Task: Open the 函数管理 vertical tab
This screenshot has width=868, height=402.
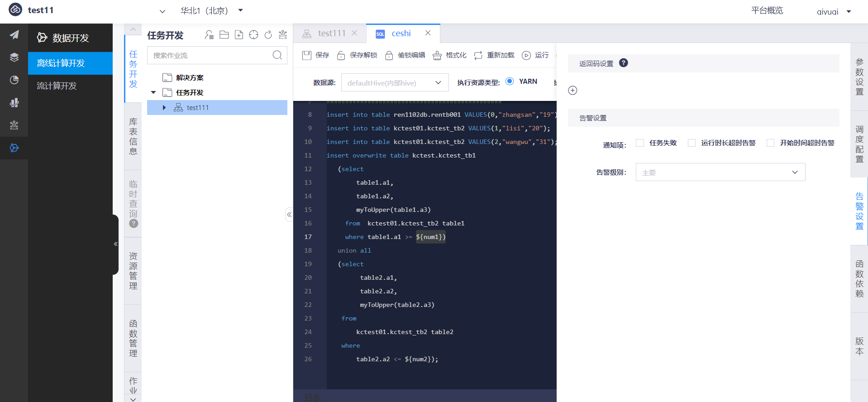Action: tap(133, 338)
